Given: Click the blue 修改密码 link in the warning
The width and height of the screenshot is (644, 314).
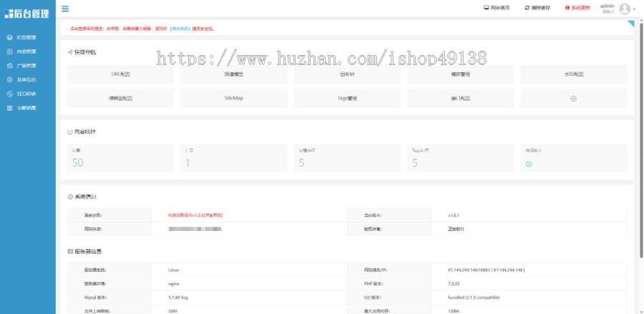Looking at the screenshot, I should click(180, 29).
